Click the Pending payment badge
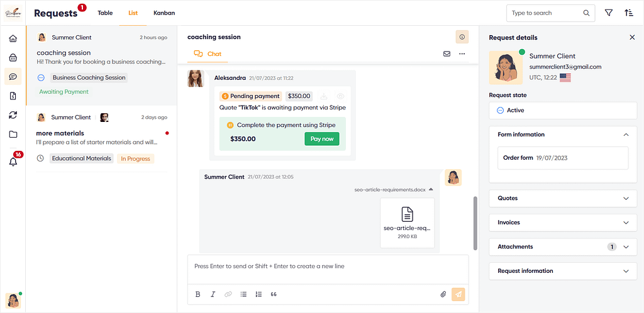 [251, 96]
